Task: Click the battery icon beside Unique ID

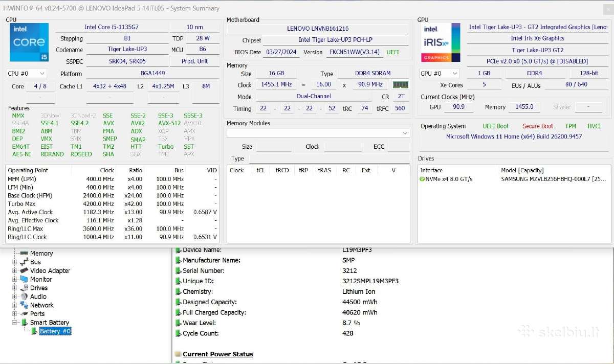Action: coord(178,281)
